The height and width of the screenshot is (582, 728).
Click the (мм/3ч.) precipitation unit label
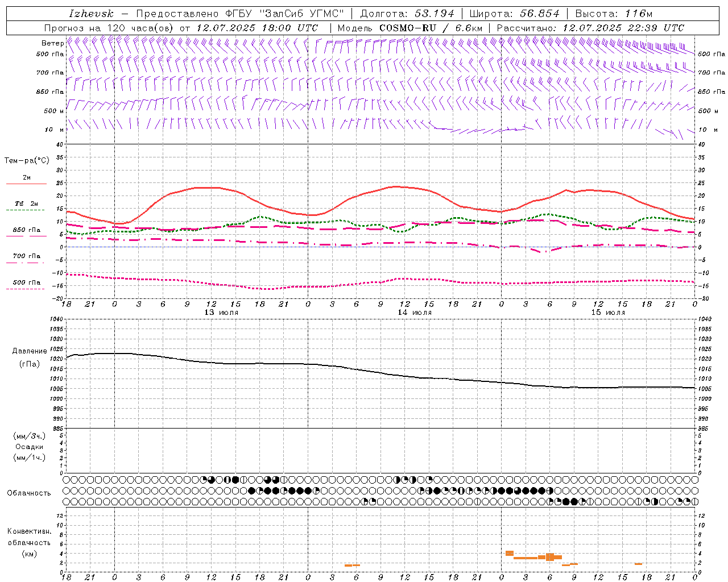(30, 436)
